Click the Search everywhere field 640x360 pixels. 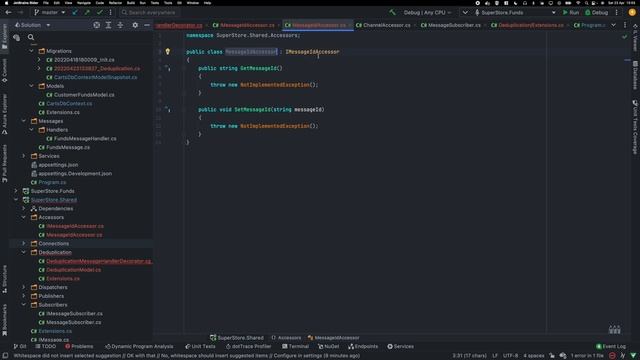[149, 12]
